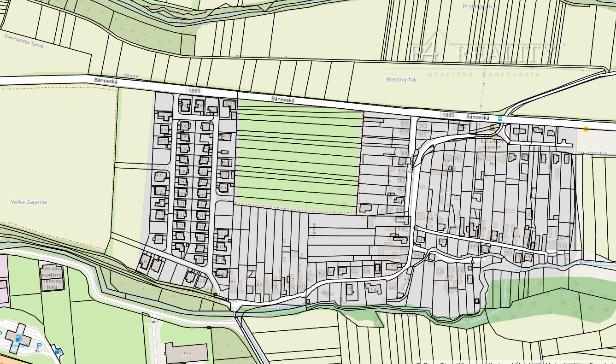Click the B4 Reality watermark logo
Image resolution: width=616 pixels, height=364 pixels.
[484, 55]
